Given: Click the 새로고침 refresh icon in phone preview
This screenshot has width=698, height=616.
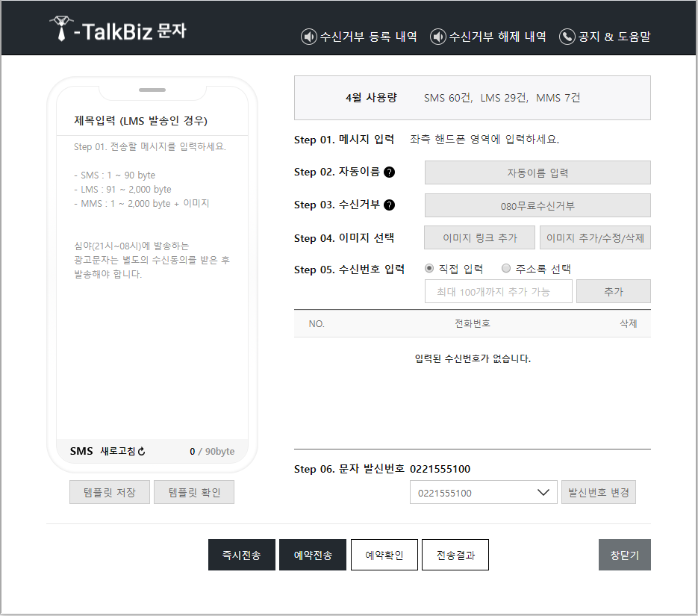Looking at the screenshot, I should pos(142,452).
